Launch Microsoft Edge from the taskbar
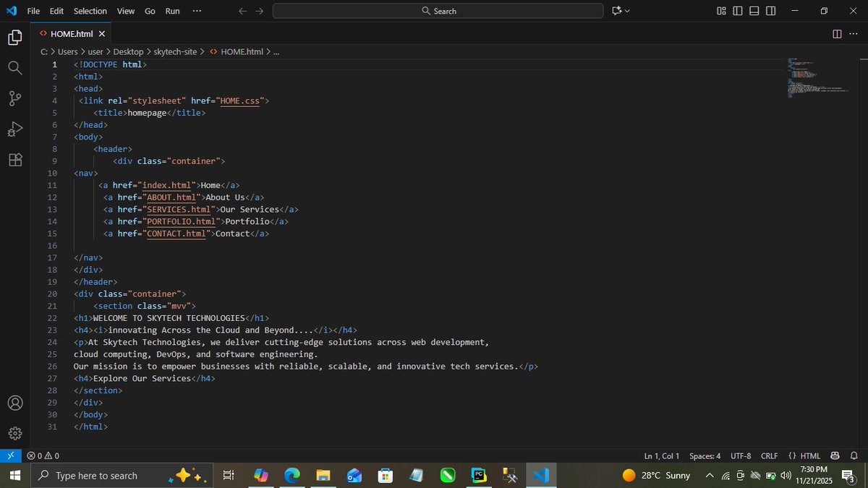The width and height of the screenshot is (868, 488). pos(292,476)
